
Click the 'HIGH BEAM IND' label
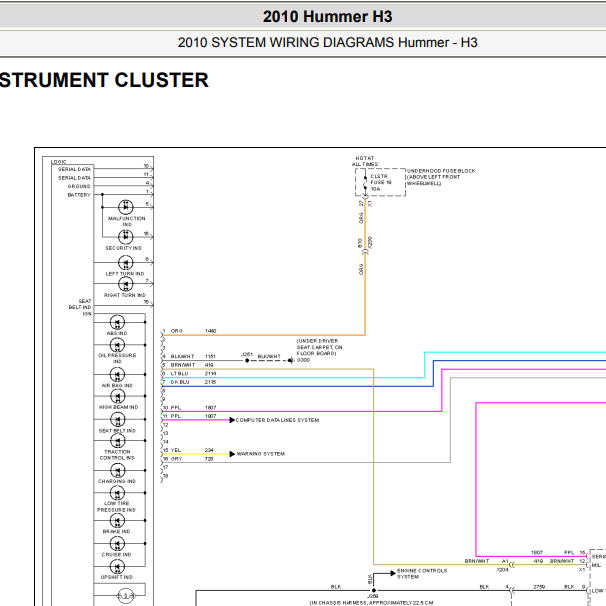tap(118, 407)
